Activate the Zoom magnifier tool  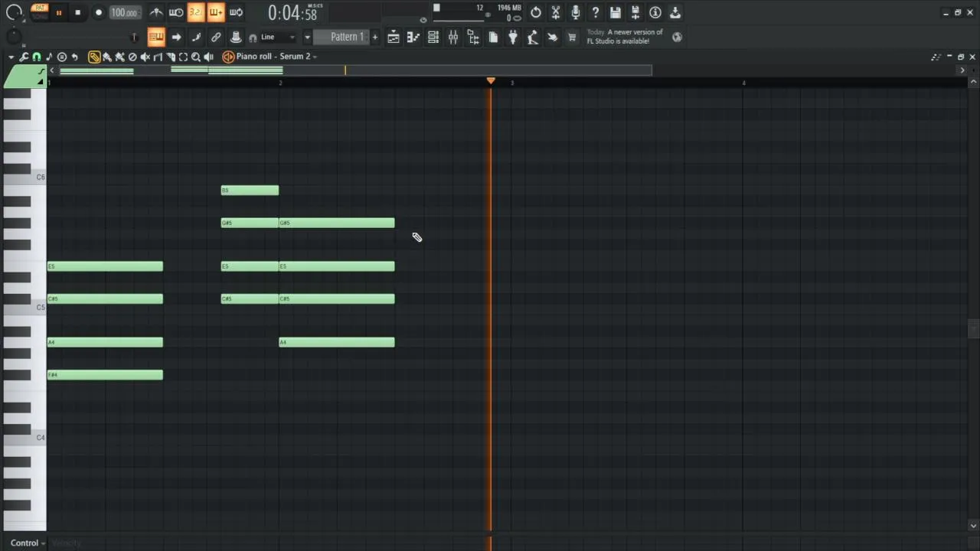(196, 57)
